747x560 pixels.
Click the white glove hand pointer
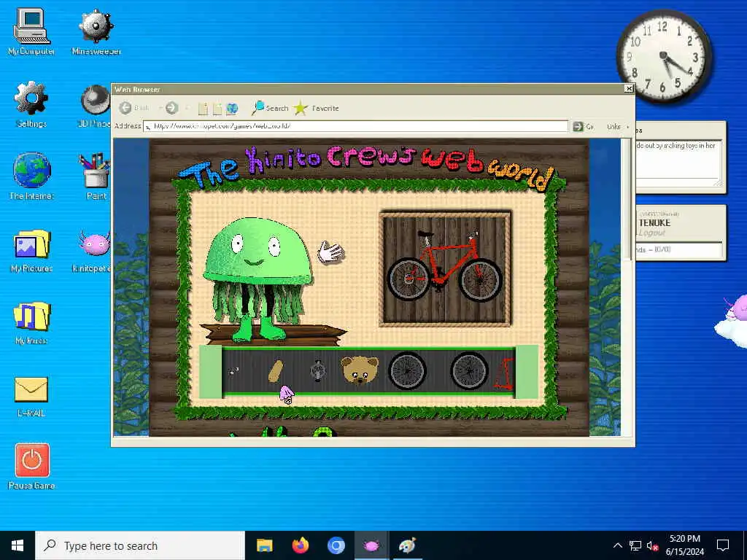(330, 252)
